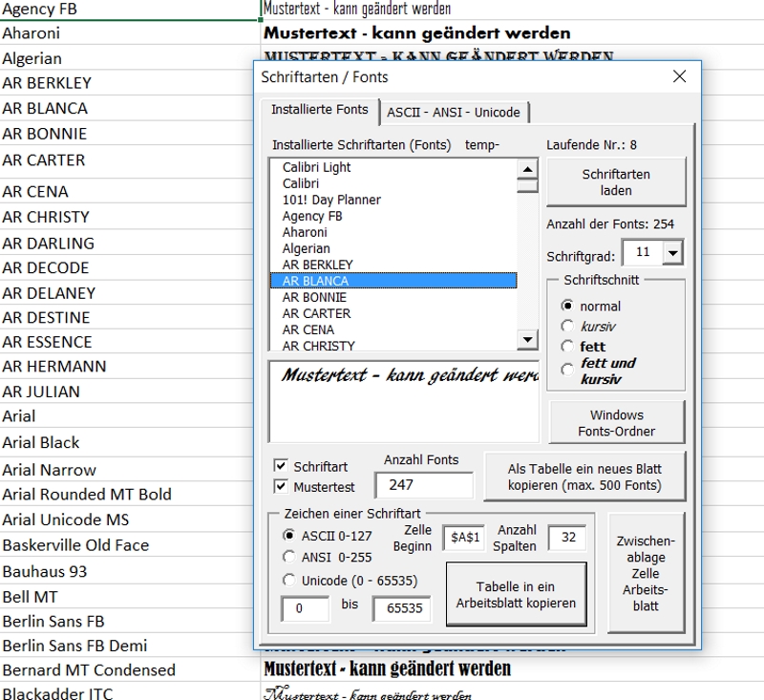Open the Schriftgrad size dropdown
Viewport: 764px width, 700px height.
tap(673, 253)
